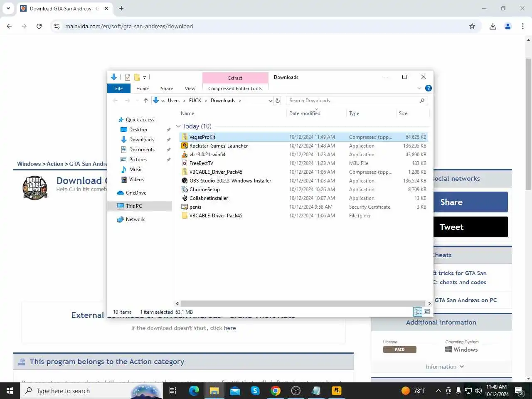This screenshot has height=399, width=532.
Task: Click the 'here' download link
Action: tap(230, 328)
